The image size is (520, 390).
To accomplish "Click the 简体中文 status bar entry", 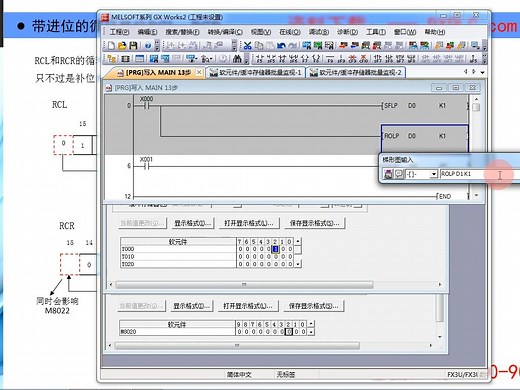I will click(239, 375).
